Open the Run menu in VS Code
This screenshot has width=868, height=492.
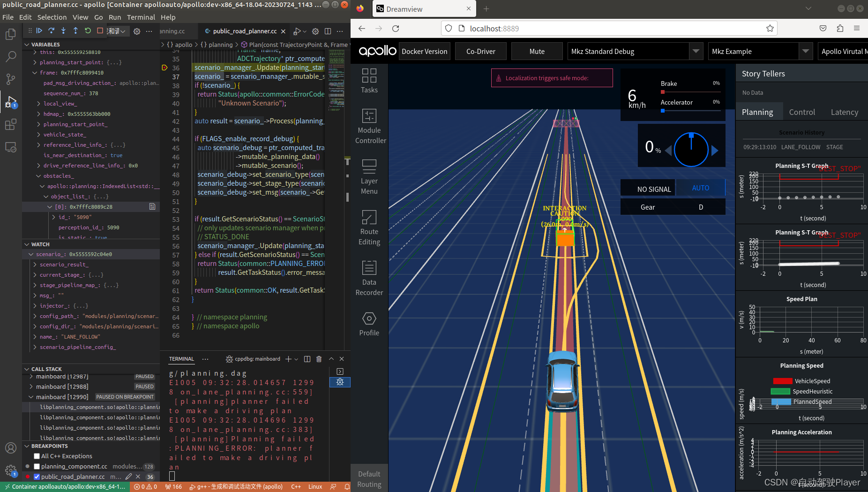point(115,17)
